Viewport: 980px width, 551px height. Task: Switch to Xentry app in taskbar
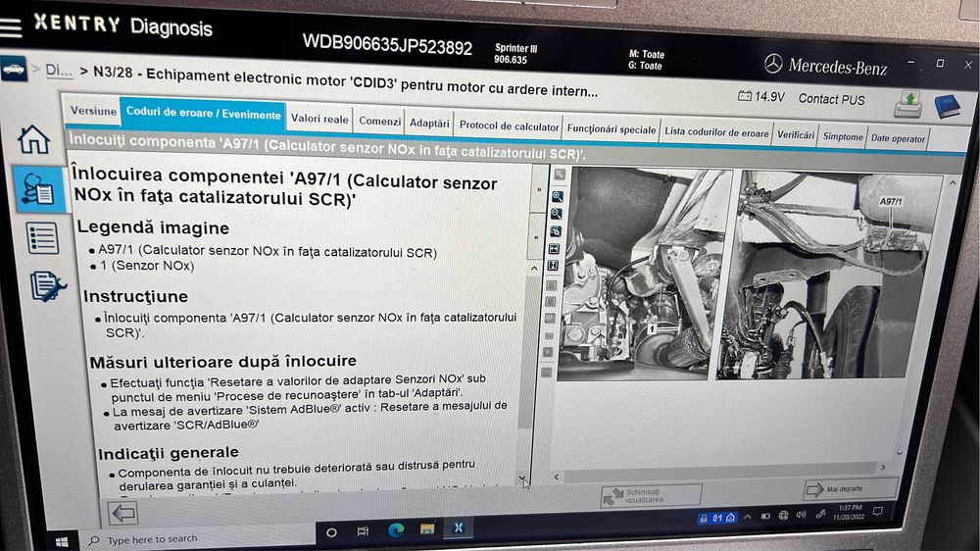click(458, 527)
